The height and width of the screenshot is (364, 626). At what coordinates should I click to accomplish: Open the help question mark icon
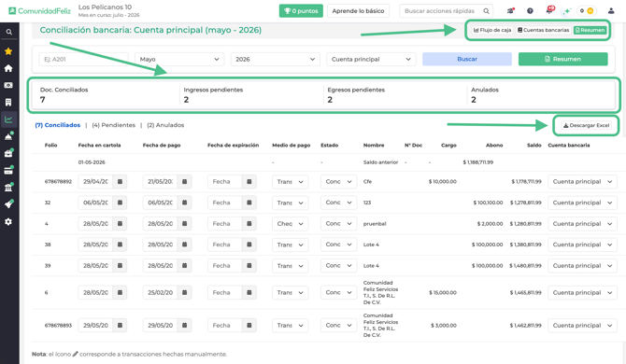pos(530,11)
